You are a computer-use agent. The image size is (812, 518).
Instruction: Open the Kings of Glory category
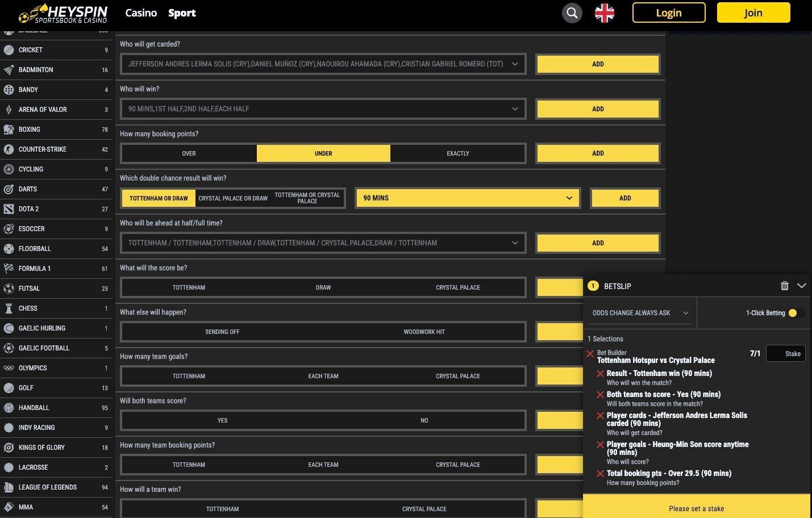tap(56, 448)
